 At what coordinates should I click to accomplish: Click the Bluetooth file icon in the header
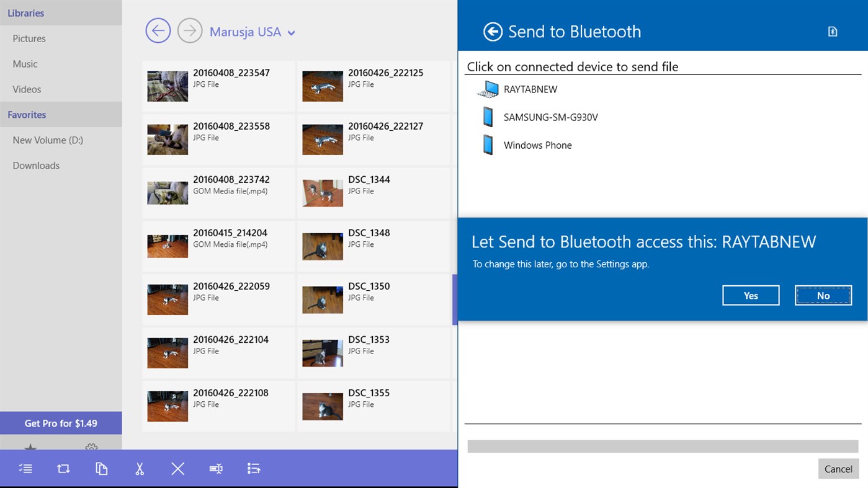coord(832,30)
